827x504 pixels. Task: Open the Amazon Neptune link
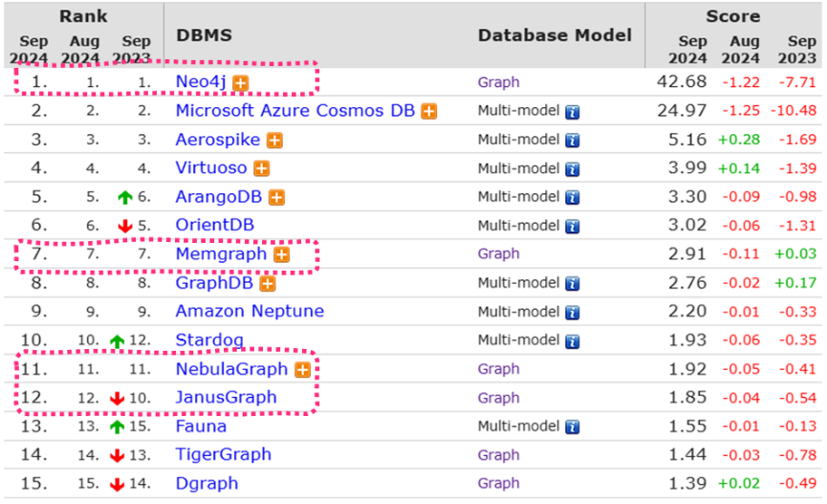(249, 312)
